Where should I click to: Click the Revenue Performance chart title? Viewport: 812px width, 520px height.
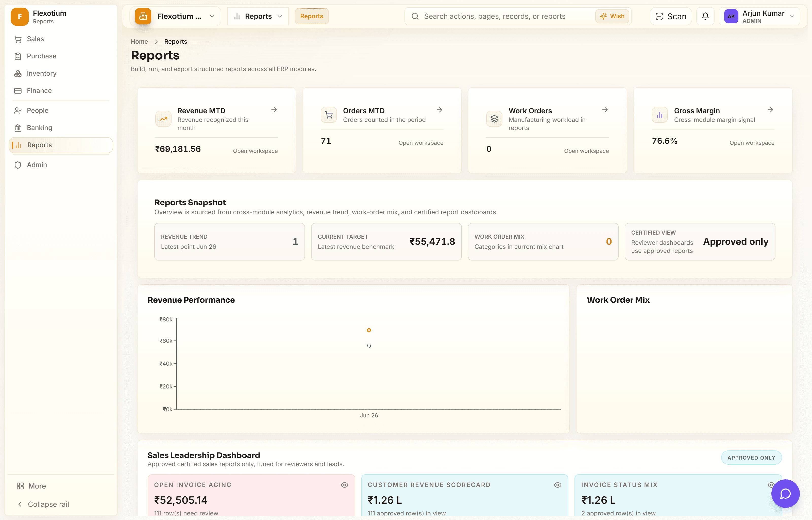point(191,300)
